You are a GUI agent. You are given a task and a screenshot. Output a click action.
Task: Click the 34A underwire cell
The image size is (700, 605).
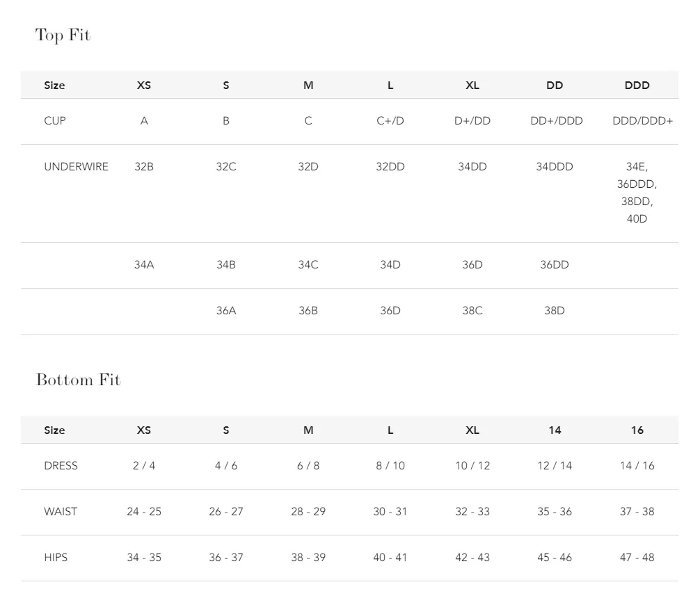pos(144,265)
